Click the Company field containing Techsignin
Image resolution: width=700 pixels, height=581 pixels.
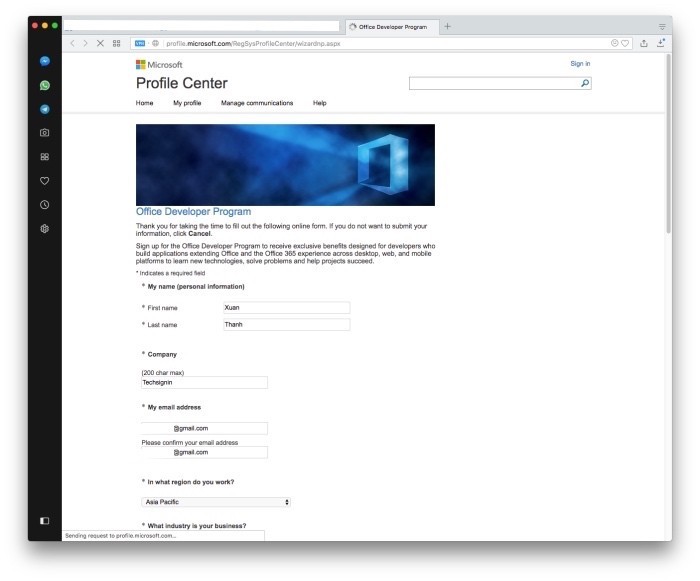pos(204,382)
